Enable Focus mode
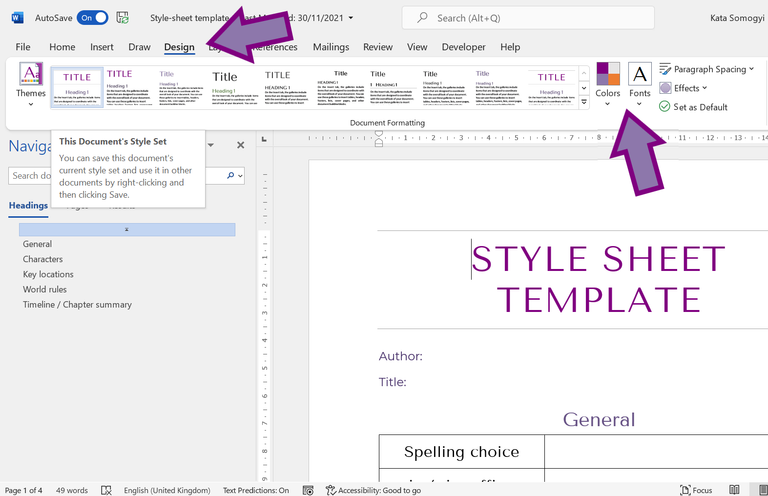Viewport: 768px width, 496px height. [x=696, y=490]
